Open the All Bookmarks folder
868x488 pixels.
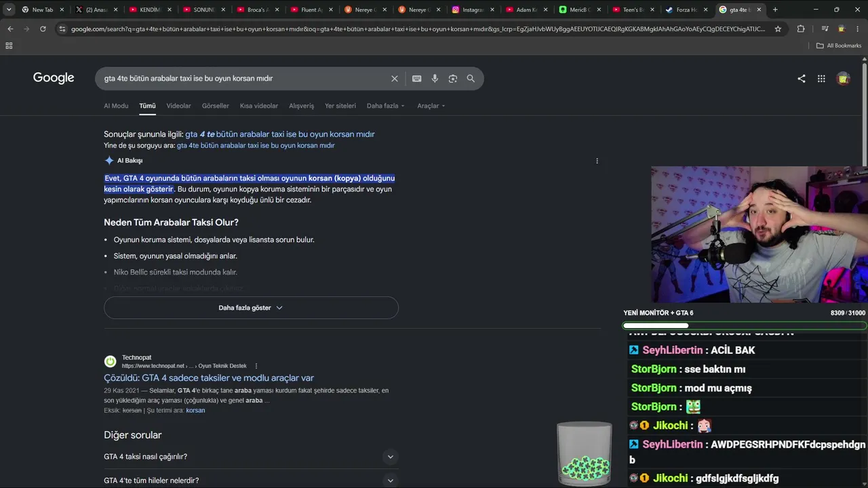(x=839, y=45)
